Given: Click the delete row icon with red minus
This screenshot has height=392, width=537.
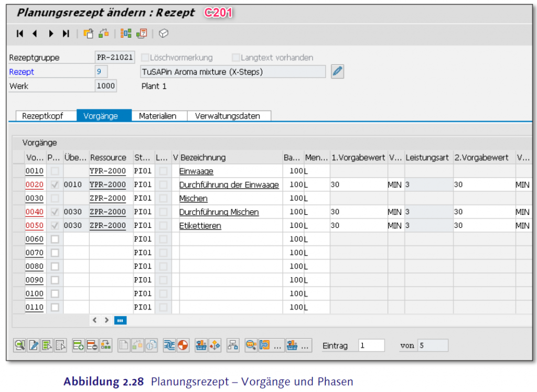Looking at the screenshot, I should tap(92, 345).
